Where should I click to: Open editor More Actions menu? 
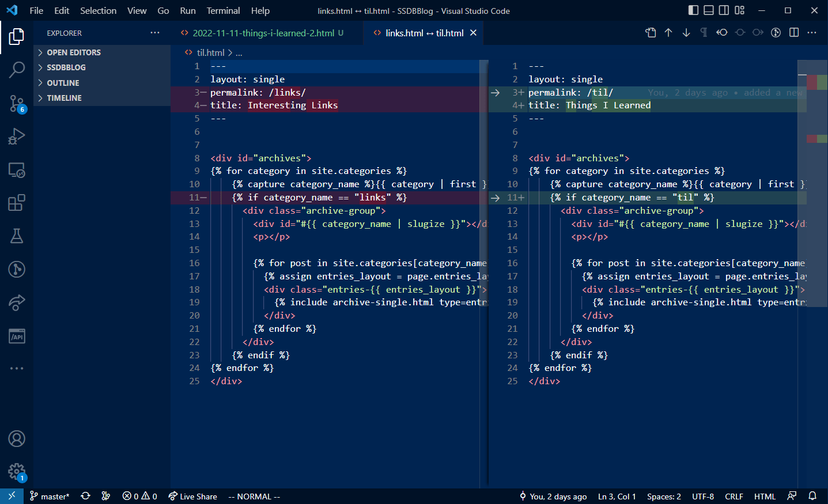pos(812,33)
